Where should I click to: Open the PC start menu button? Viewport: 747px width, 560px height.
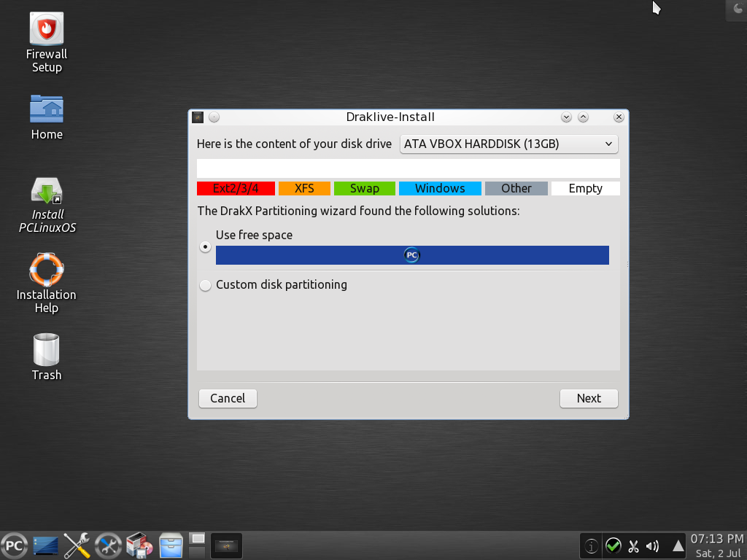click(x=15, y=545)
